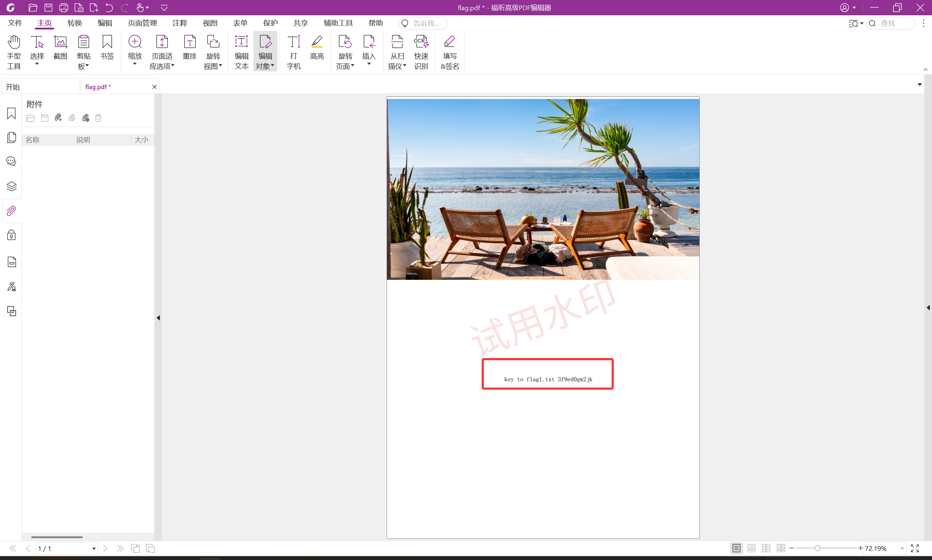Collapse the left navigation panel arrow
Viewport: 932px width, 560px height.
coord(158,318)
